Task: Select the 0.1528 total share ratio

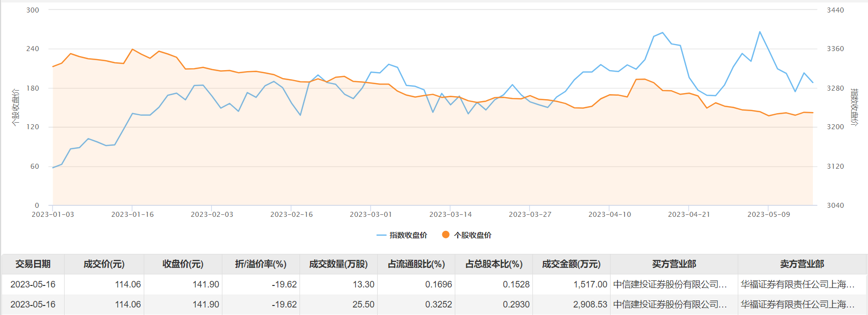Action: pos(516,284)
